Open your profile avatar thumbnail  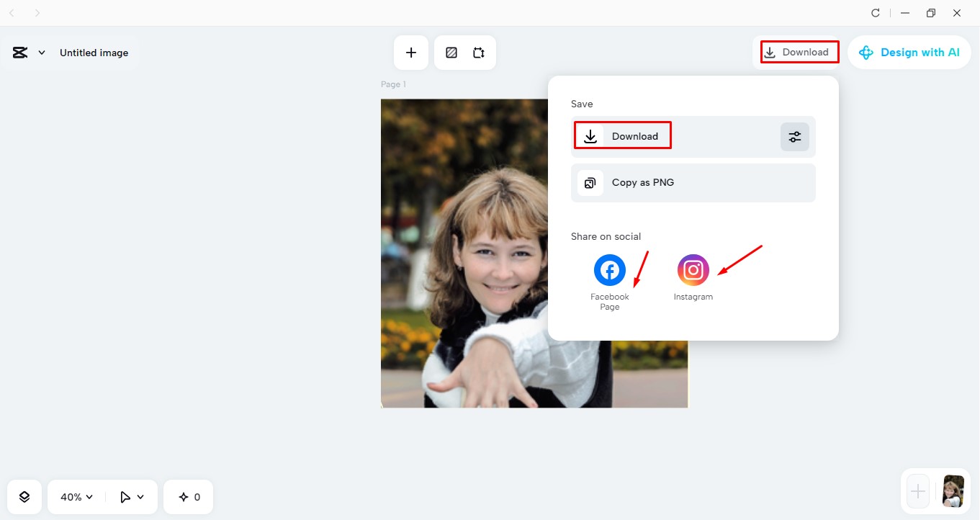pos(953,491)
